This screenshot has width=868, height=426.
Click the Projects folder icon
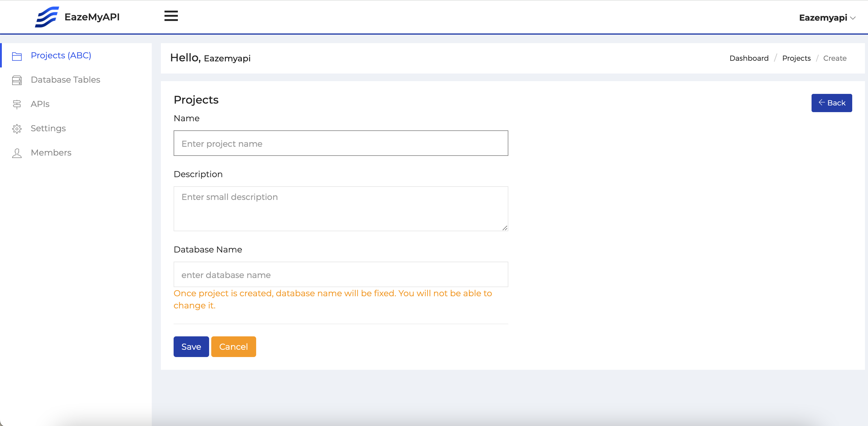coord(17,56)
